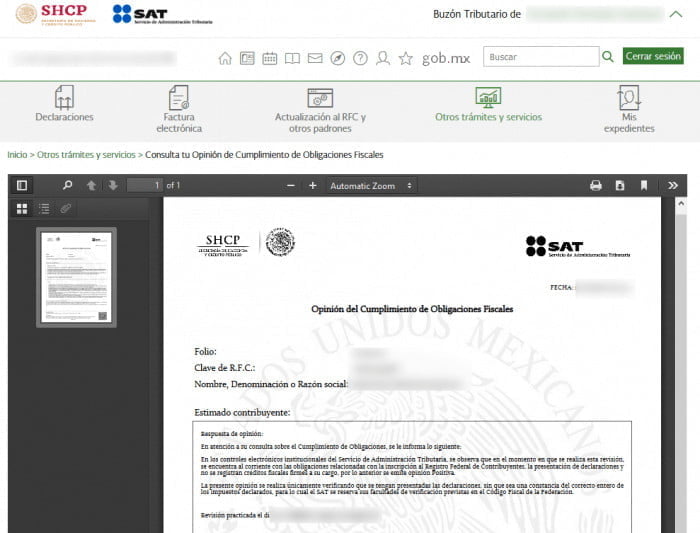Click the 'Folio:' label in document
The image size is (700, 533).
pos(205,352)
